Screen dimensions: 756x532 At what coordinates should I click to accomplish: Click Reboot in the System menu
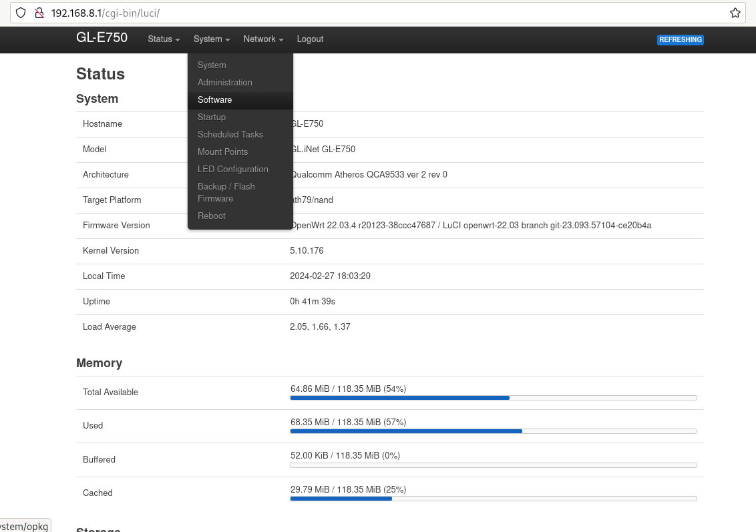point(212,216)
